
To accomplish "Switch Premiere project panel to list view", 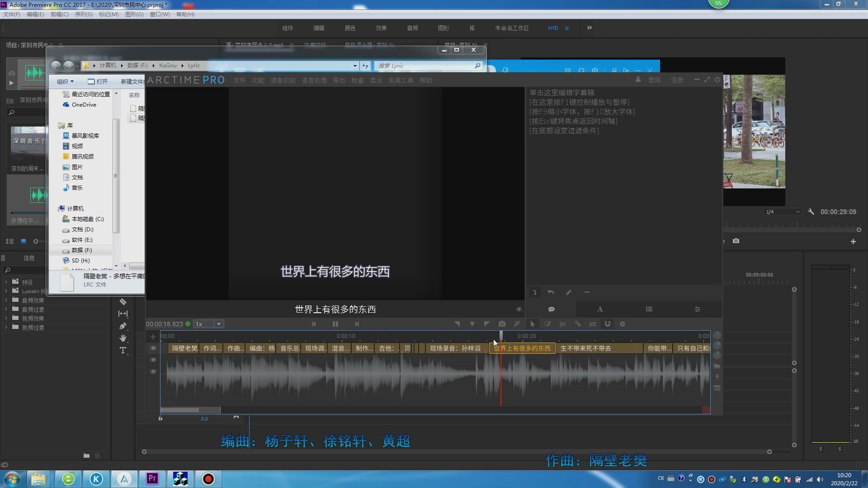I will coord(9,241).
